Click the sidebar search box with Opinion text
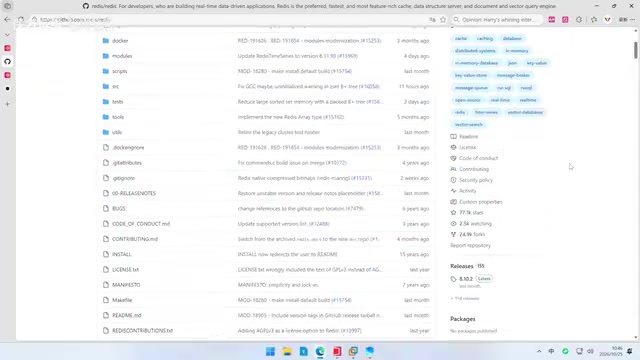Screen dimensions: 640x360 [498, 20]
